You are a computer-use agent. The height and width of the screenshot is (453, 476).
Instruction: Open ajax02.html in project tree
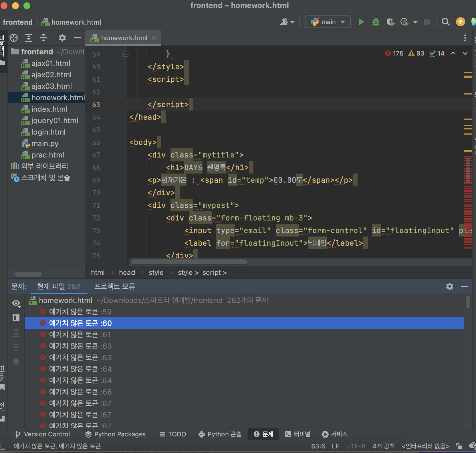[x=46, y=75]
